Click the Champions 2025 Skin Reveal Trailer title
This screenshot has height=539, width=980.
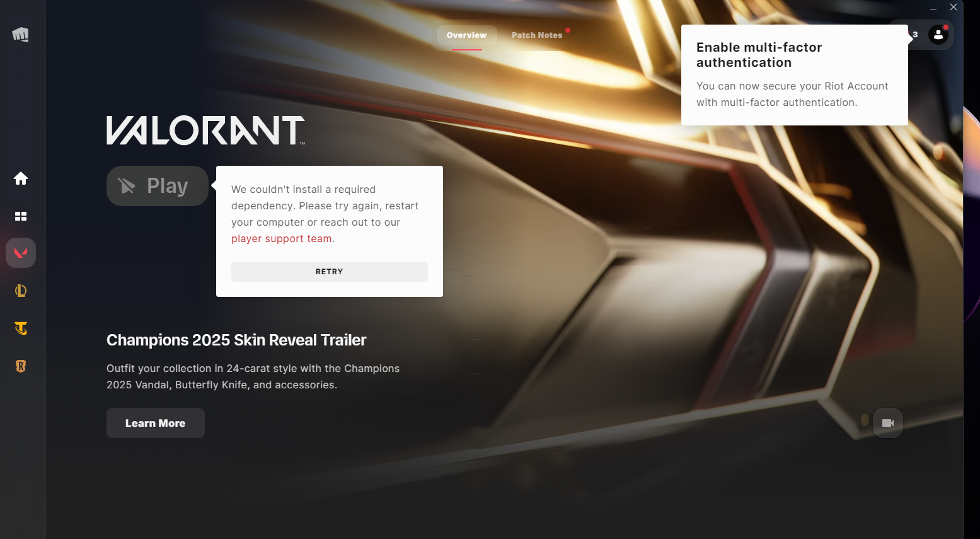(x=236, y=340)
